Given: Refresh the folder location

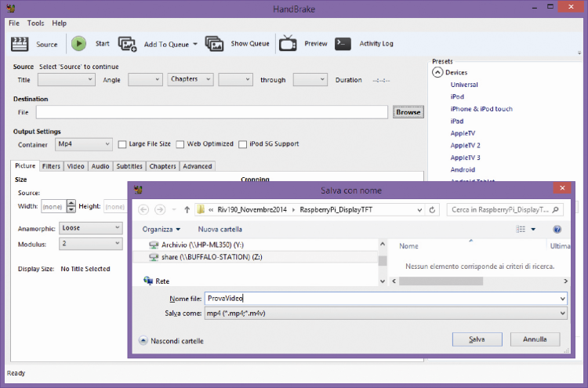Looking at the screenshot, I should coord(432,210).
